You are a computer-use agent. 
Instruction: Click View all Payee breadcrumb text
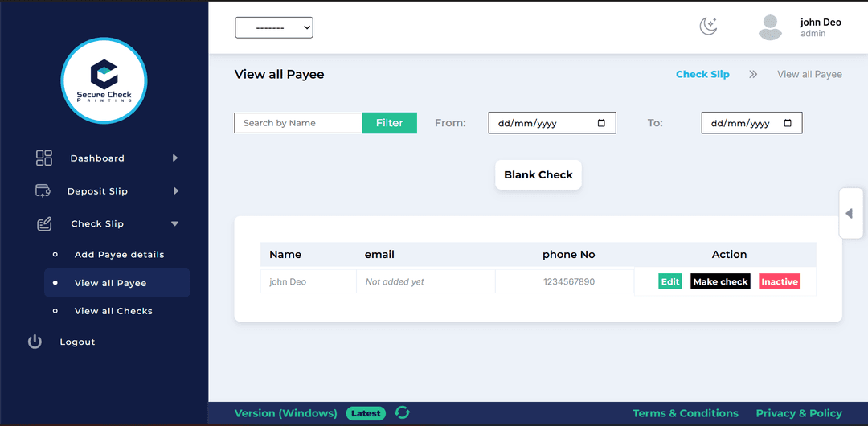pyautogui.click(x=809, y=74)
